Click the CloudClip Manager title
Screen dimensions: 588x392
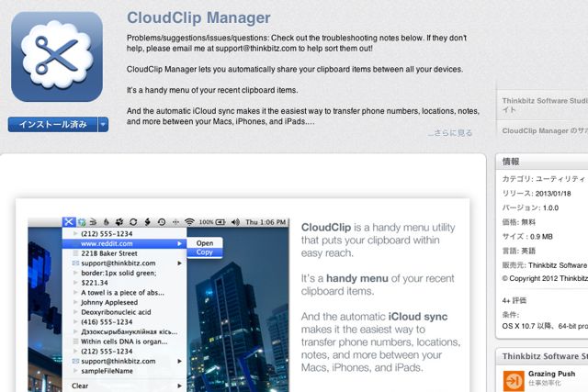point(198,17)
